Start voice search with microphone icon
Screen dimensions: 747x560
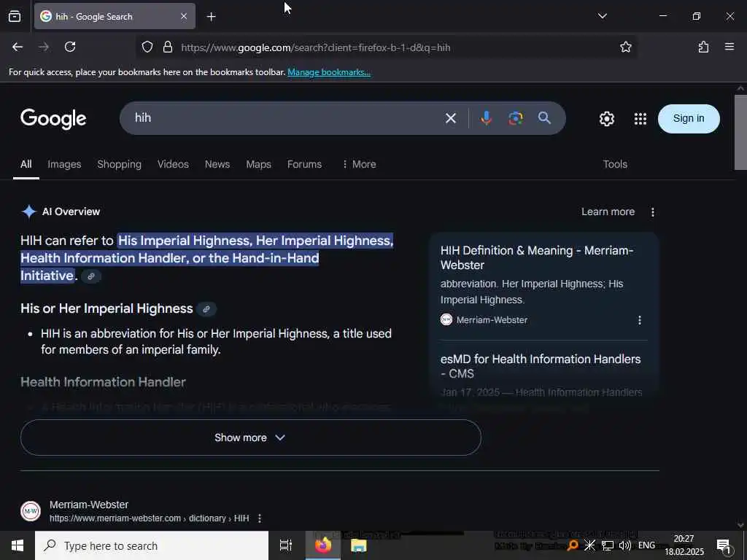486,118
